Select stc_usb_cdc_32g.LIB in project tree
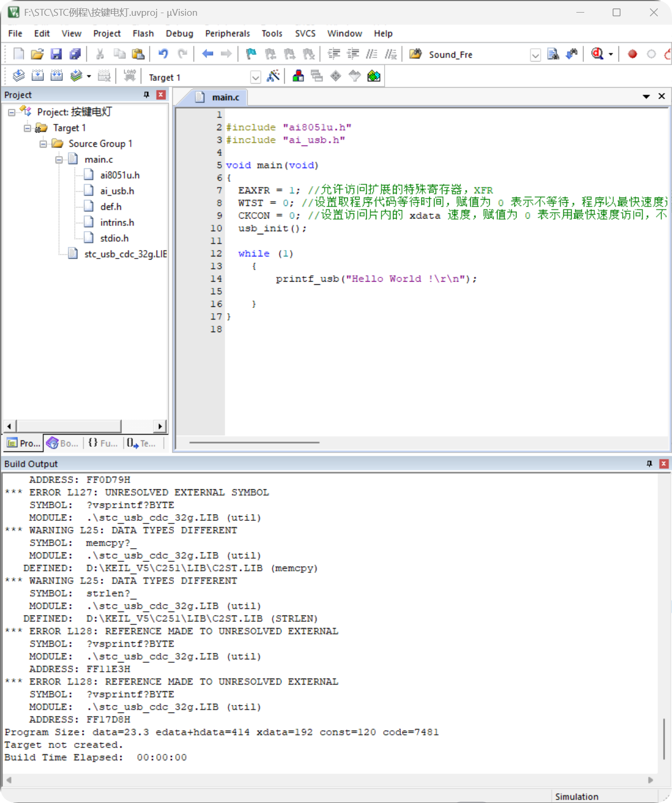This screenshot has height=803, width=672. (125, 254)
